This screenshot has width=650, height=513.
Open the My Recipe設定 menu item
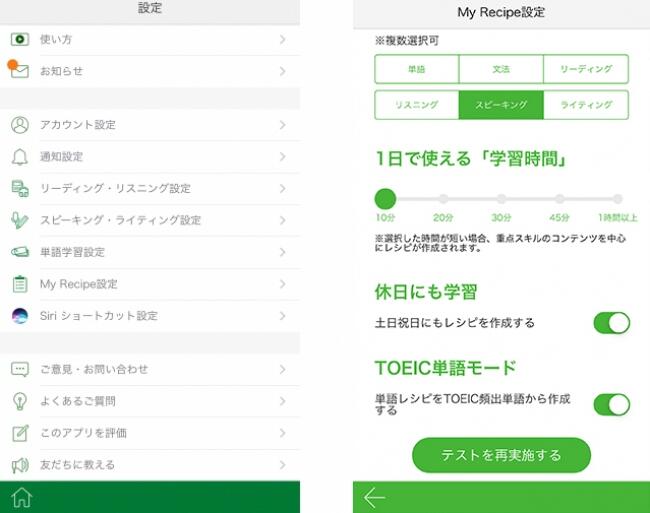[x=79, y=284]
